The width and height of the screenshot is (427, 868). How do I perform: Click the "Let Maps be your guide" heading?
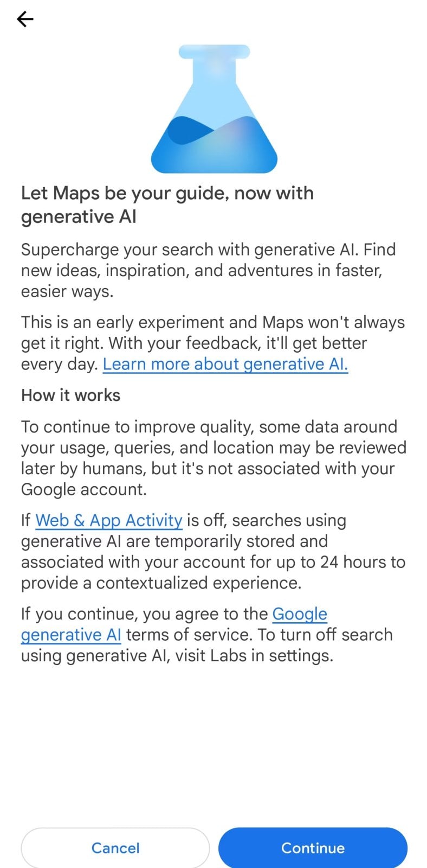pos(167,205)
